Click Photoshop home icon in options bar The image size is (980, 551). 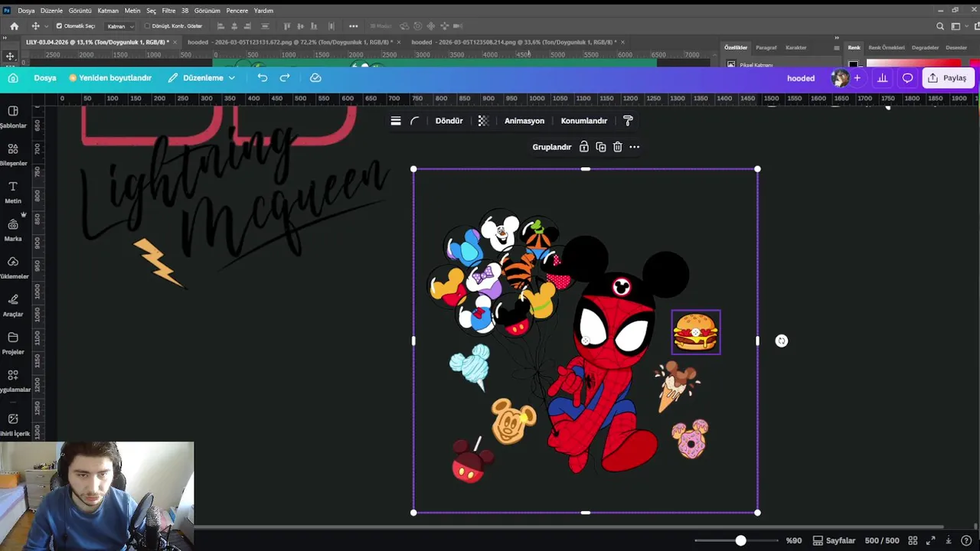click(14, 26)
